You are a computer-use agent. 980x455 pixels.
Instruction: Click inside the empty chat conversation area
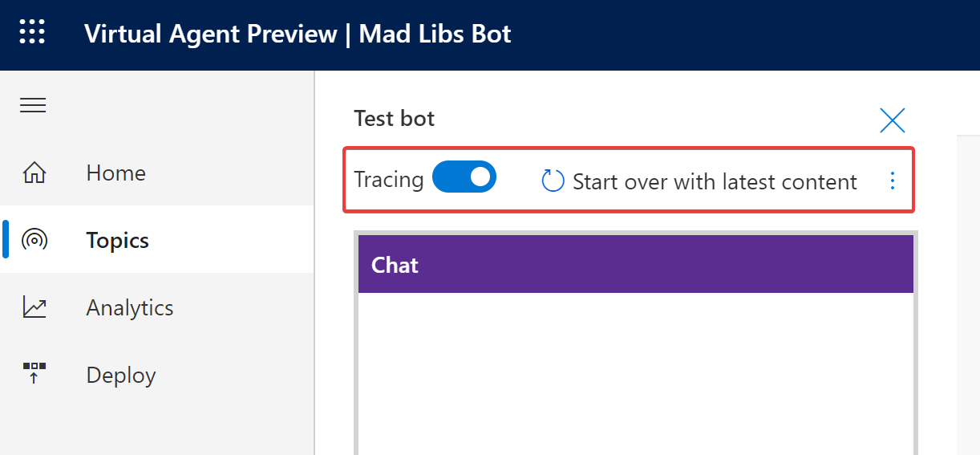pyautogui.click(x=635, y=369)
